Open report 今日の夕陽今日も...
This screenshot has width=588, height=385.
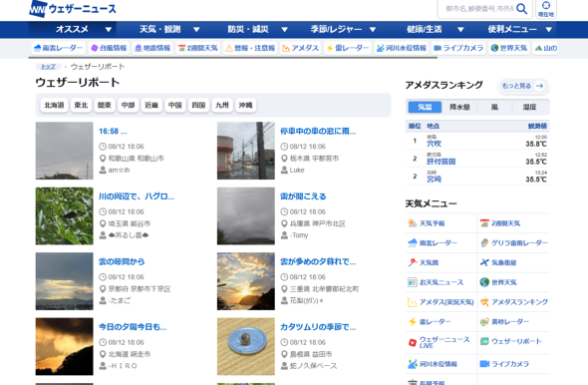133,327
